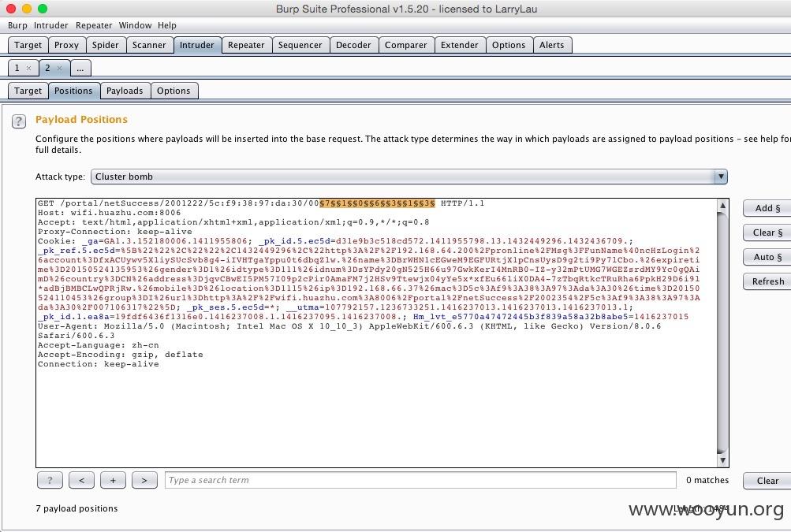Open the Burp menu

click(17, 25)
